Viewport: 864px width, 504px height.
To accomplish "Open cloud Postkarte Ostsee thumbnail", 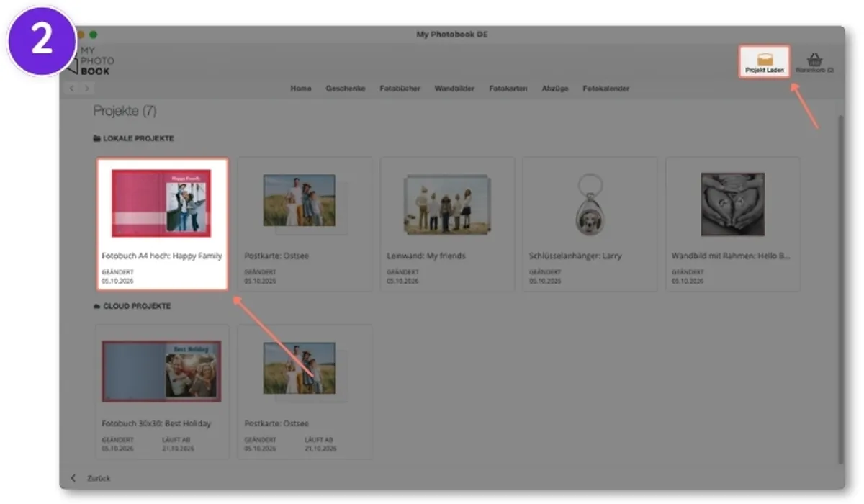I will tap(300, 369).
